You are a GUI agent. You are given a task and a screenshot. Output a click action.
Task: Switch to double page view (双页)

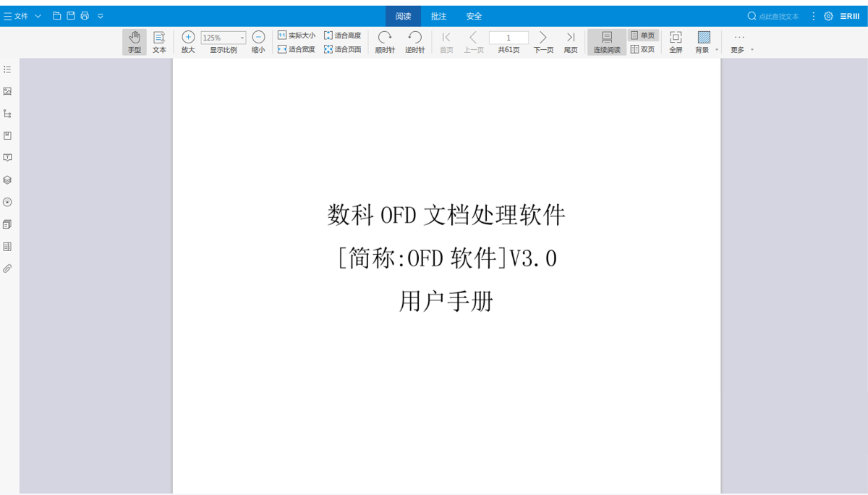(642, 49)
